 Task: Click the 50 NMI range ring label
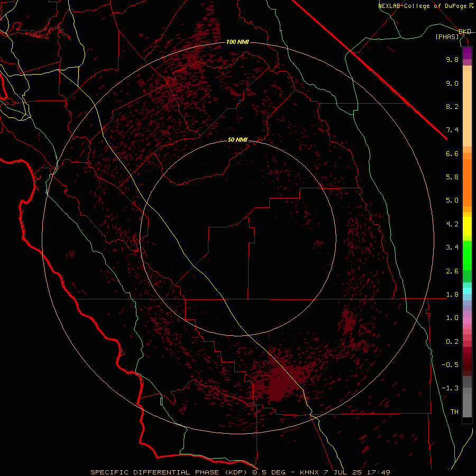pyautogui.click(x=237, y=140)
